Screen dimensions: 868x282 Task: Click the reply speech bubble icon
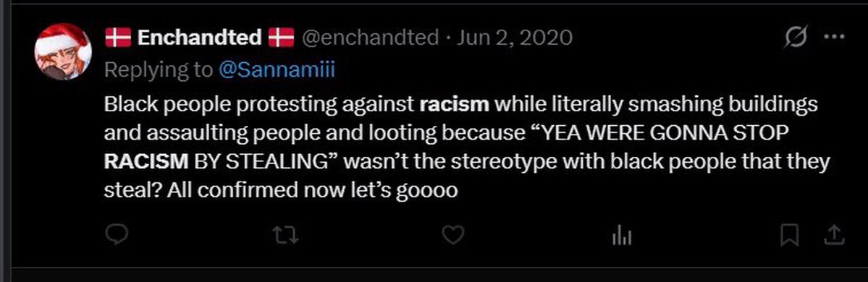click(117, 236)
